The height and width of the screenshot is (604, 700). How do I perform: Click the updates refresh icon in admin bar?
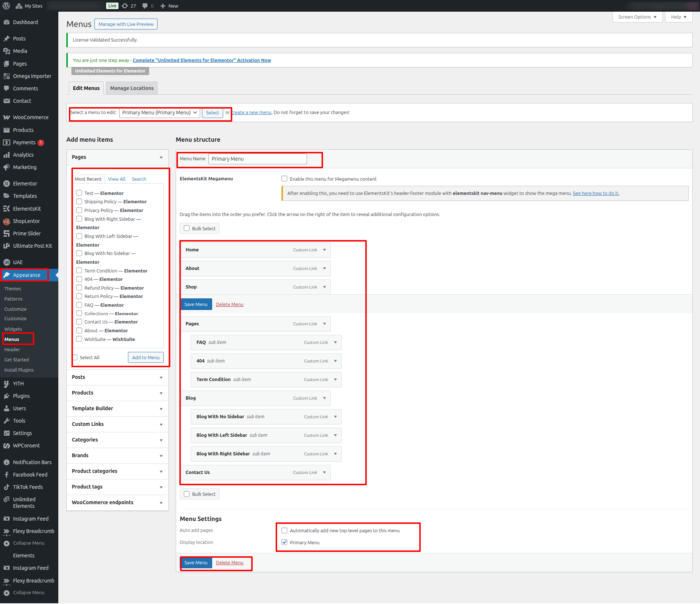(125, 6)
